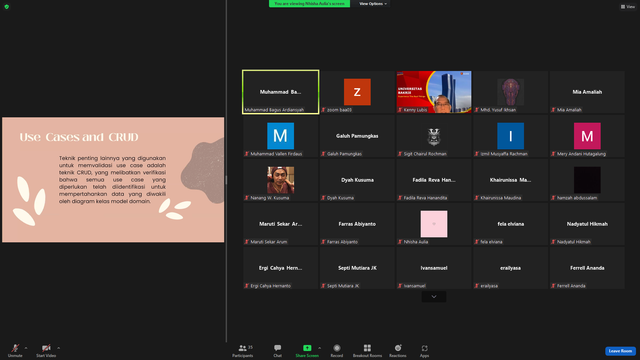Start Video in the toolbar
The width and height of the screenshot is (640, 360).
pyautogui.click(x=46, y=351)
